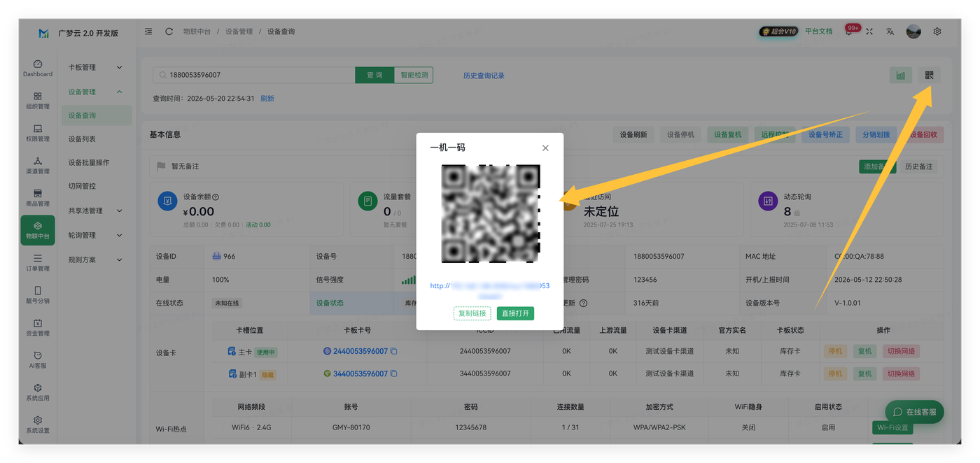Viewport: 980px width, 463px height.
Task: Open 系统应用 in the sidebar
Action: (38, 392)
